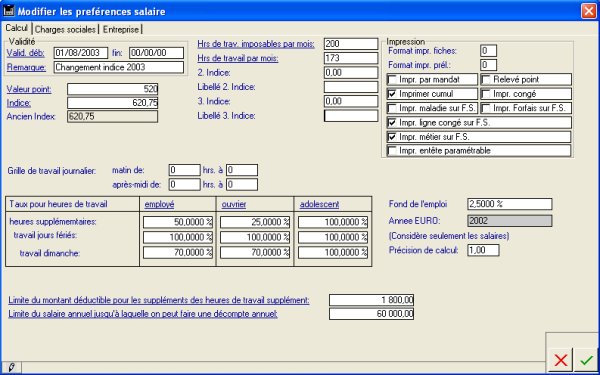This screenshot has width=600, height=375.
Task: Click the Format impr. prél. field
Action: (x=488, y=65)
